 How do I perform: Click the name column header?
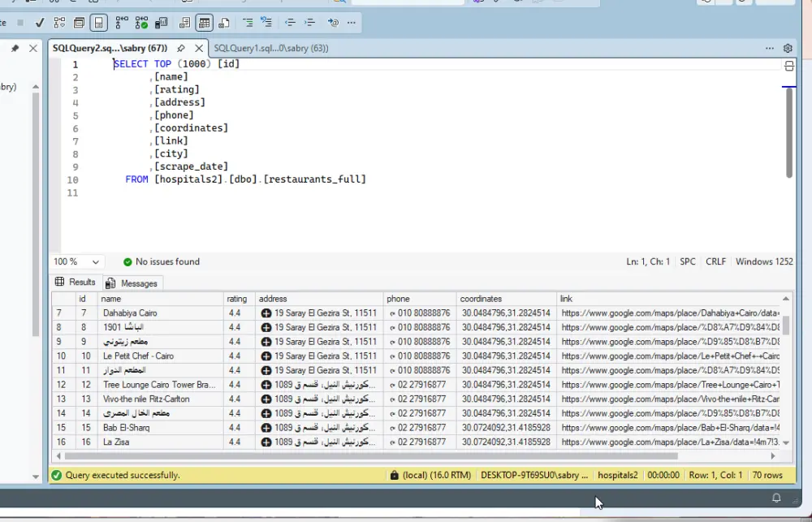click(x=160, y=299)
